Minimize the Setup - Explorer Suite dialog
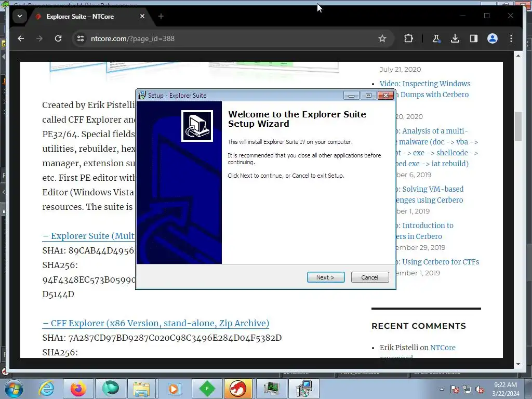 [351, 96]
